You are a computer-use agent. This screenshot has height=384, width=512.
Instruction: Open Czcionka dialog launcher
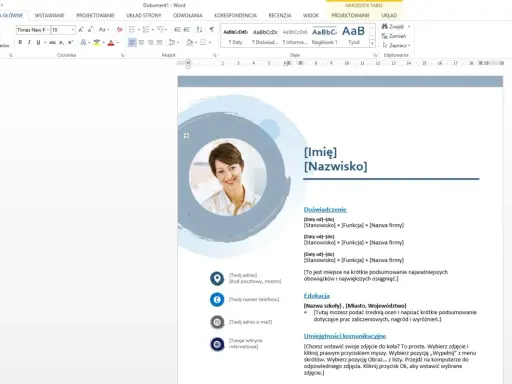click(122, 55)
